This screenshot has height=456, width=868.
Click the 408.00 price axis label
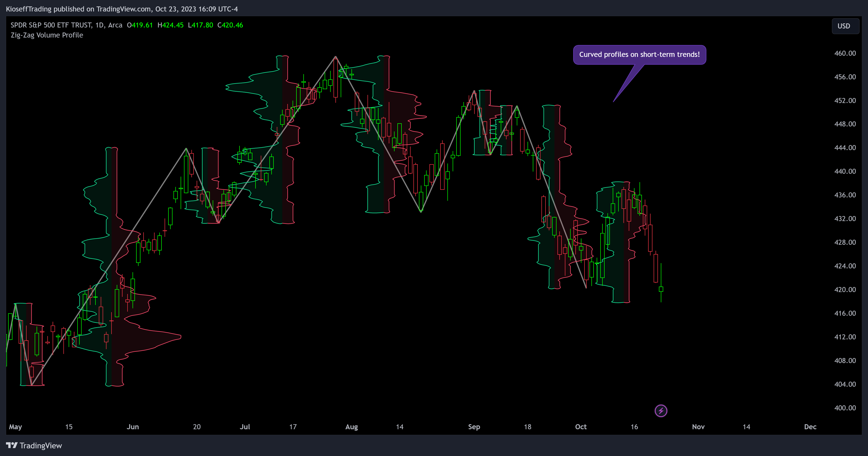(x=845, y=360)
